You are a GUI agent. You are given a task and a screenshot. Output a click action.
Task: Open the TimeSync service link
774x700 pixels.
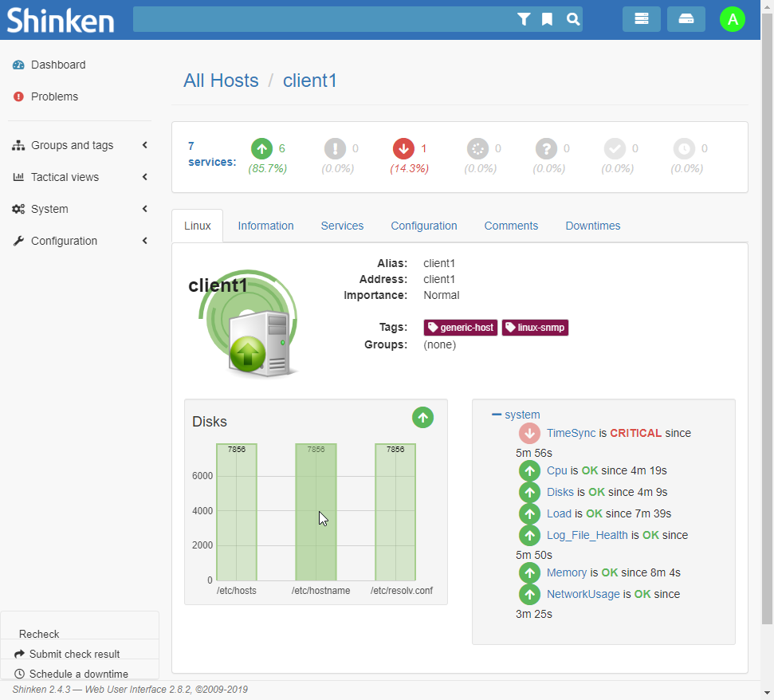571,434
